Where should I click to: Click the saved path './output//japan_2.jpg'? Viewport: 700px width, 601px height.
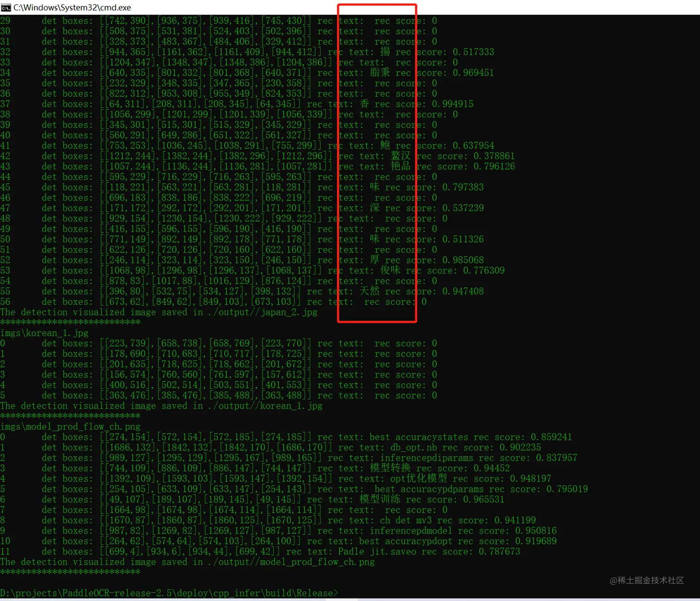[262, 312]
